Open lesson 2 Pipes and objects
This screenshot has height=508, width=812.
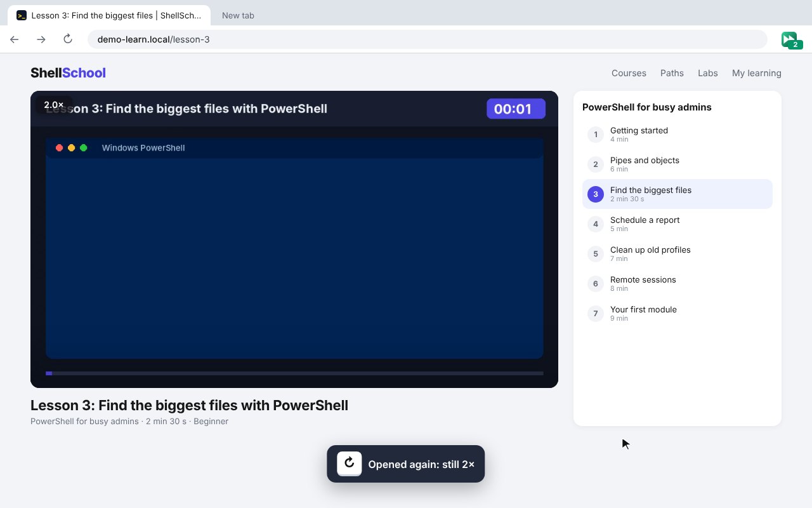[x=678, y=164]
